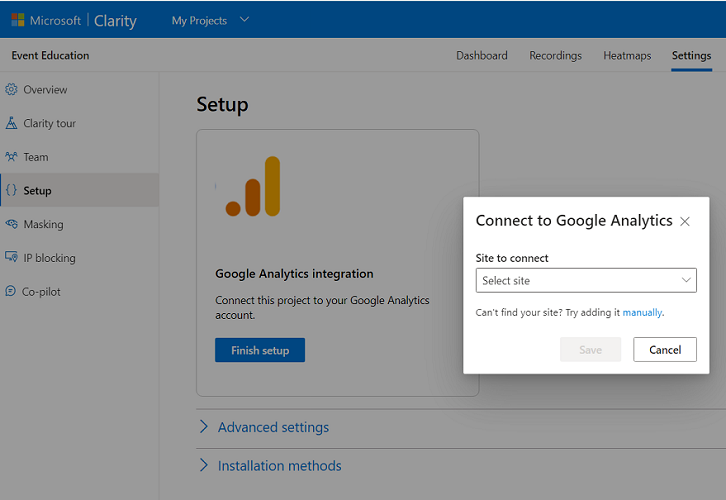The width and height of the screenshot is (726, 500).
Task: Expand the Installation methods chevron
Action: click(x=203, y=465)
